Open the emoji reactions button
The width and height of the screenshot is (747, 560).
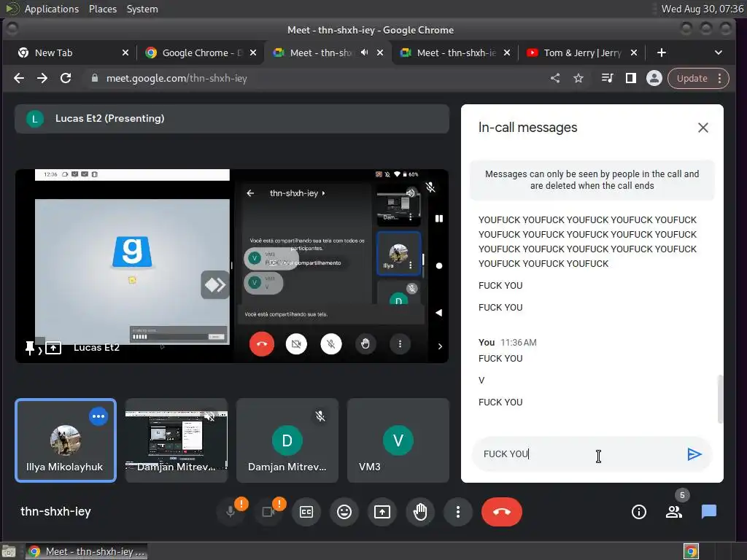coord(344,512)
